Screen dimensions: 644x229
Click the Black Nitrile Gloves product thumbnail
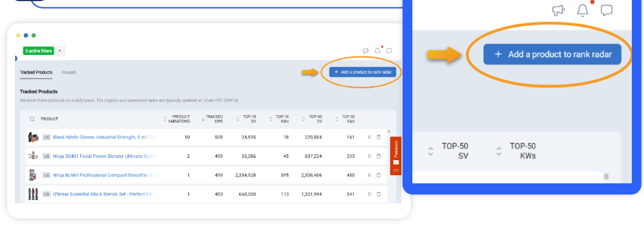coord(33,137)
